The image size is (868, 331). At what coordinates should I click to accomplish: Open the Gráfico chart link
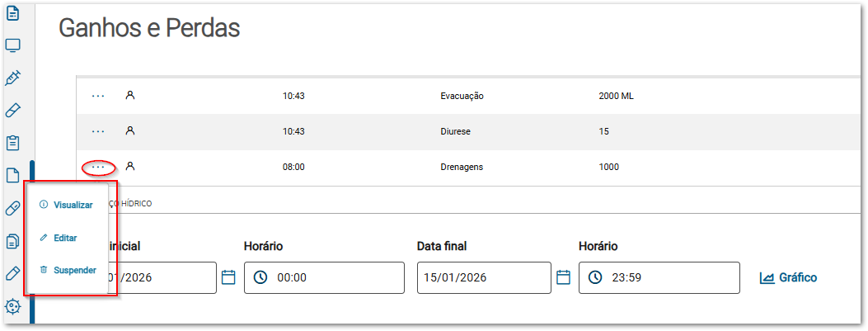(x=788, y=277)
